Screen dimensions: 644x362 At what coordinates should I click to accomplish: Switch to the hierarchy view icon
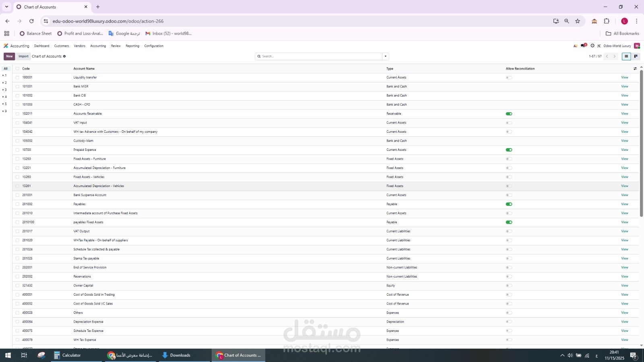636,56
